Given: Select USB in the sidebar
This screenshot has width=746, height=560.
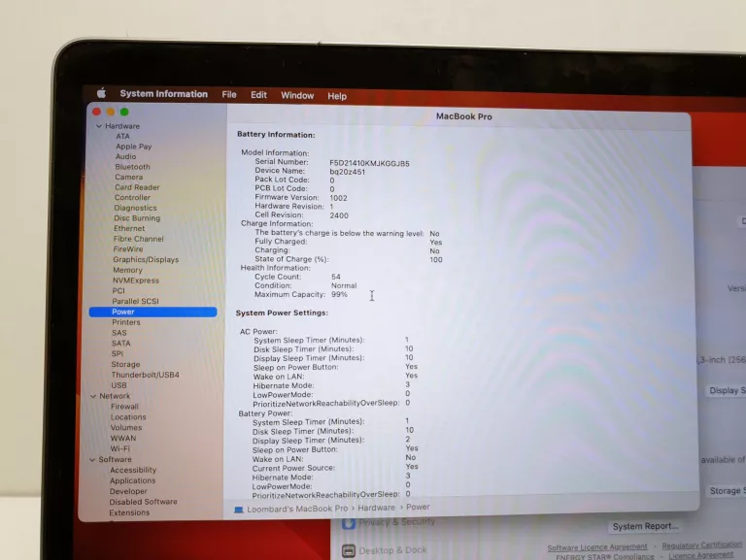Looking at the screenshot, I should point(119,385).
